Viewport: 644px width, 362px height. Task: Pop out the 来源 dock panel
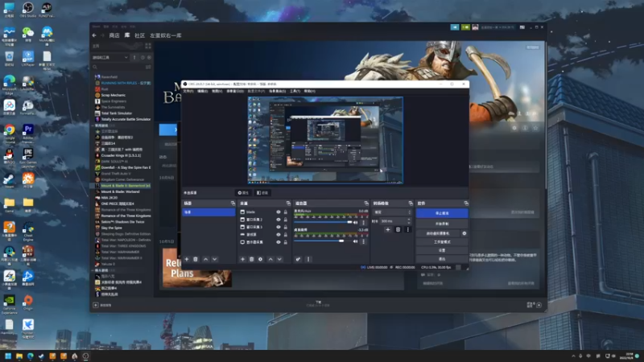288,204
